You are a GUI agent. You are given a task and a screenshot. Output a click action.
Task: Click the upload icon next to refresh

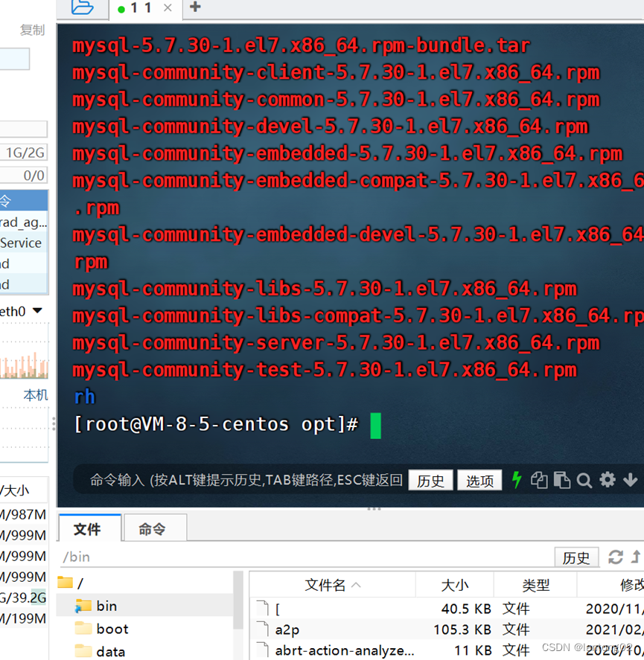(x=634, y=557)
